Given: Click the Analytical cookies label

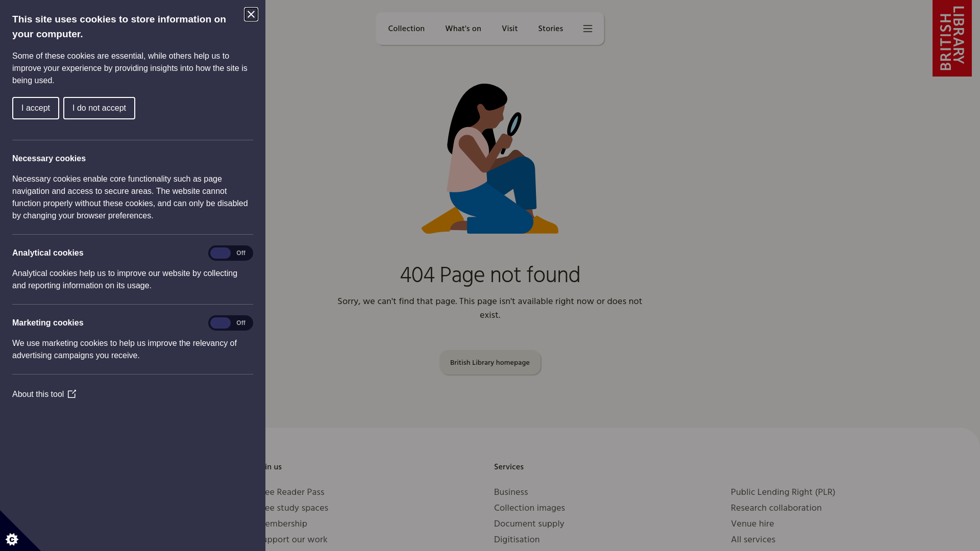Looking at the screenshot, I should 48,253.
